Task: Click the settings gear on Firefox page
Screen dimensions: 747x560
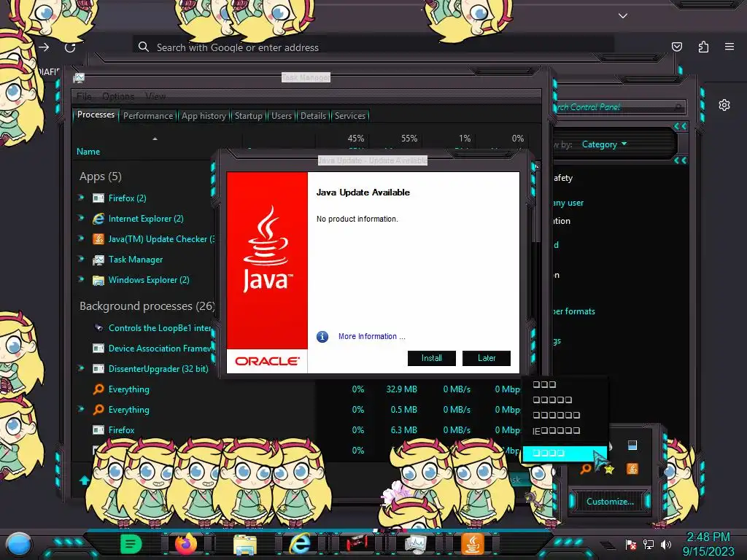Action: coord(724,105)
